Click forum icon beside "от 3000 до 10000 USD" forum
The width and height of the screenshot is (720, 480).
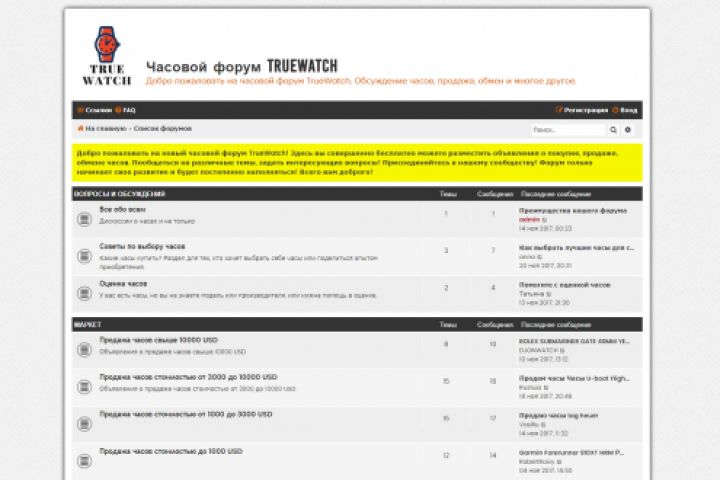84,387
